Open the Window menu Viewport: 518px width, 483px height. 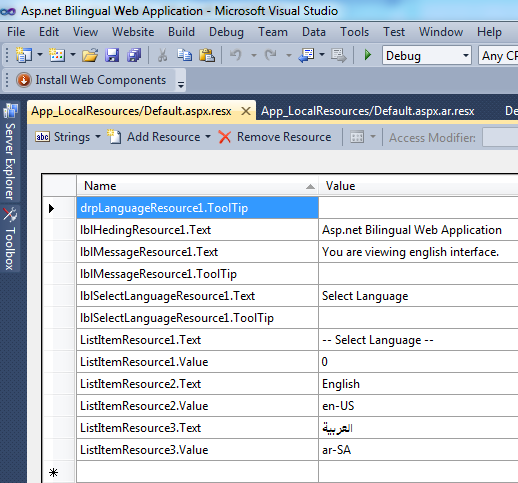click(x=441, y=32)
